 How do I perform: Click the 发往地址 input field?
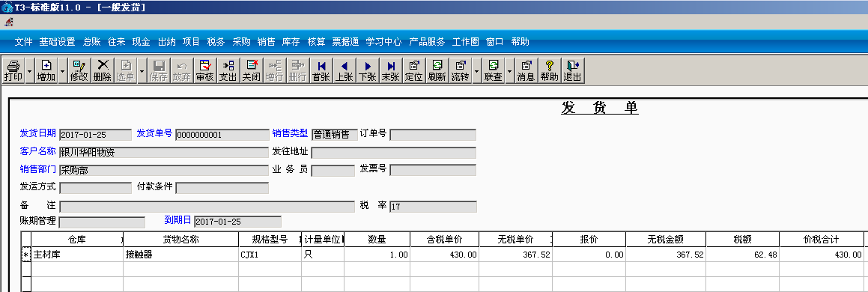pyautogui.click(x=394, y=153)
